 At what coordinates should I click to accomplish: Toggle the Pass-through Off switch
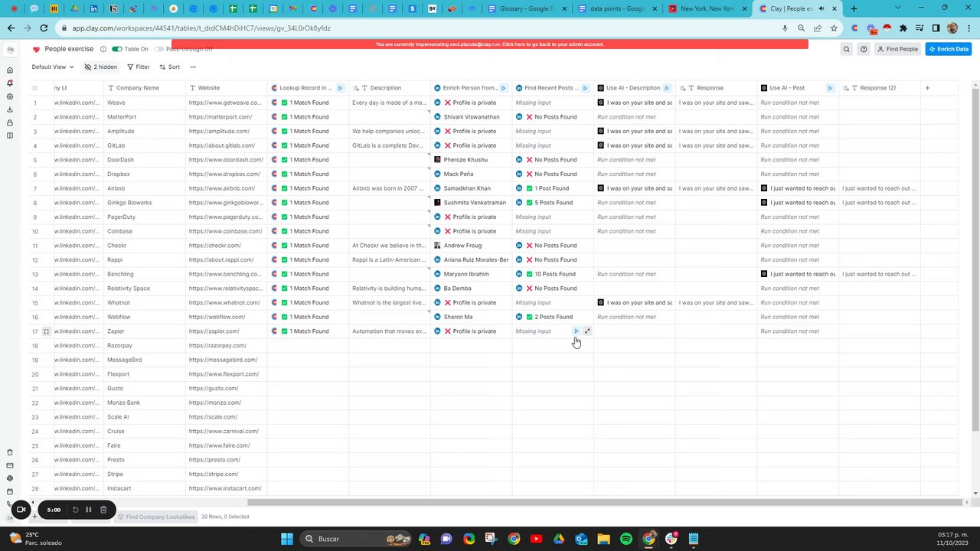tap(158, 49)
